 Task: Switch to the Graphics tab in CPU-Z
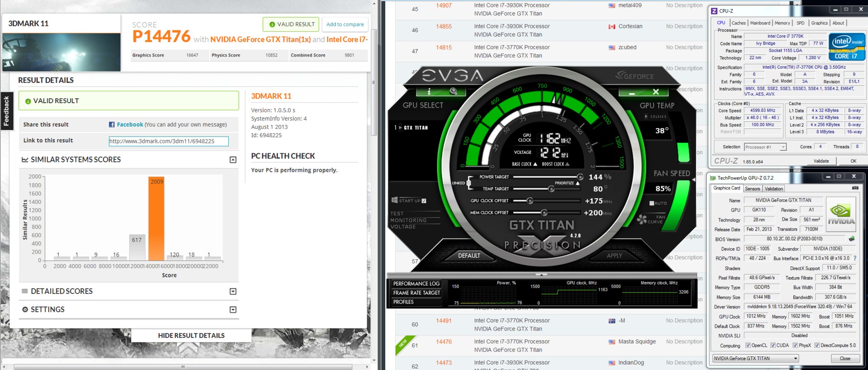(x=819, y=23)
